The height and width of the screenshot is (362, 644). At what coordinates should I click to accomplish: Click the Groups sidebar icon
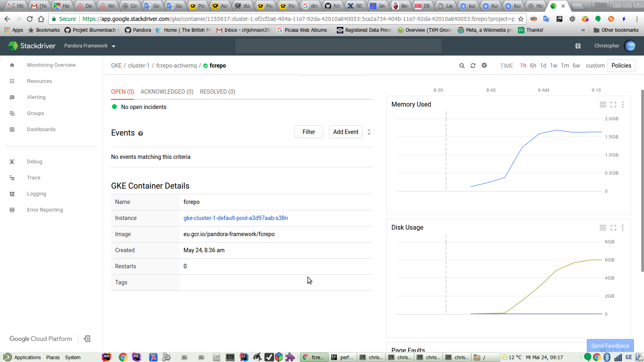pos(12,113)
